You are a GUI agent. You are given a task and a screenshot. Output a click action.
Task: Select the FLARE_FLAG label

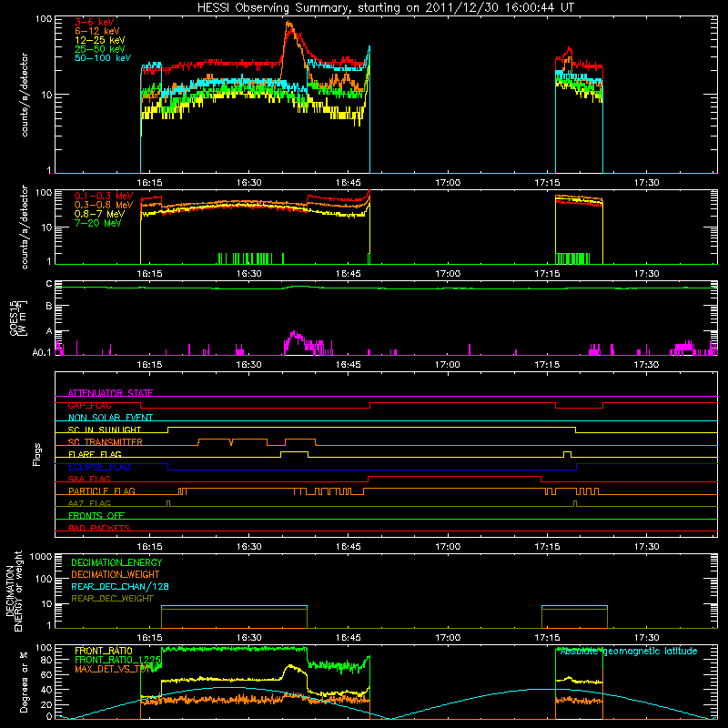(95, 454)
